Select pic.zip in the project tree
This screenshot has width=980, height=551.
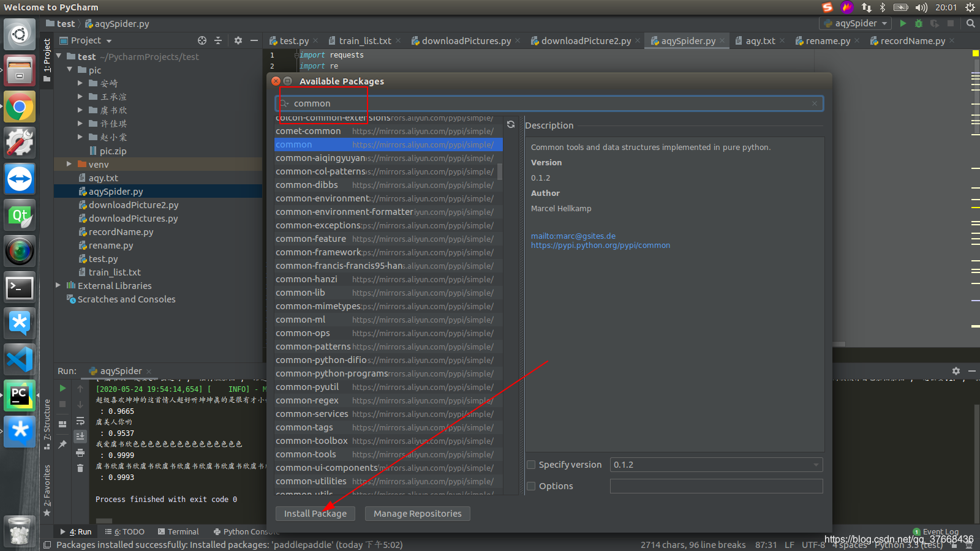point(113,151)
